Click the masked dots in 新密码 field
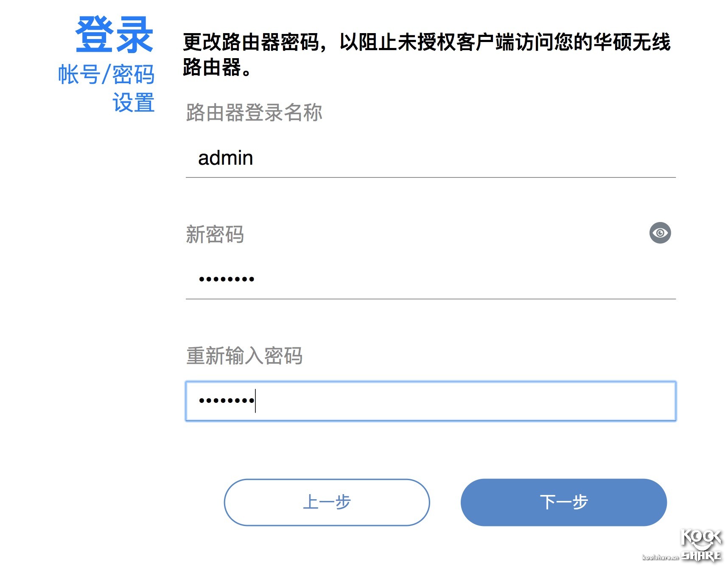This screenshot has width=728, height=568. click(227, 279)
